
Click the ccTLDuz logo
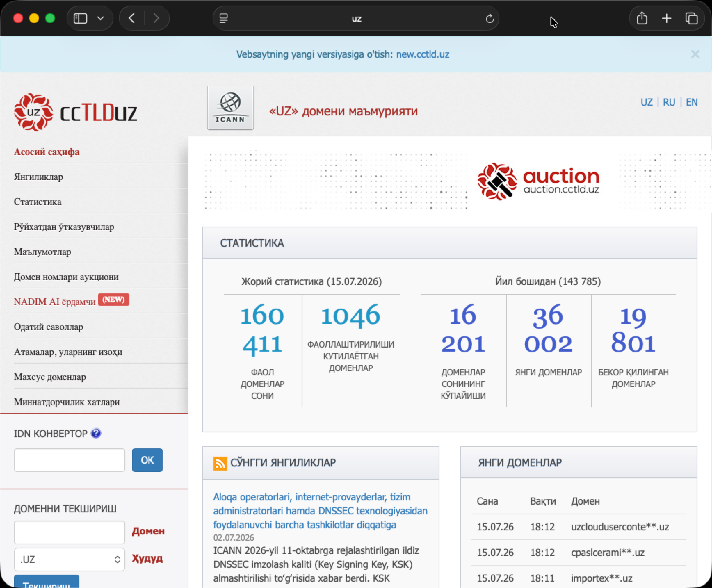coord(75,112)
